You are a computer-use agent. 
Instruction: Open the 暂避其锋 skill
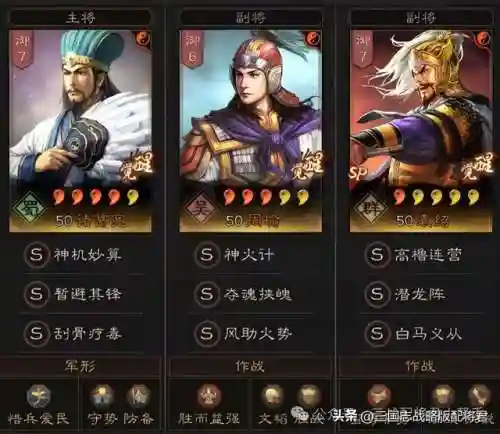[x=88, y=294]
